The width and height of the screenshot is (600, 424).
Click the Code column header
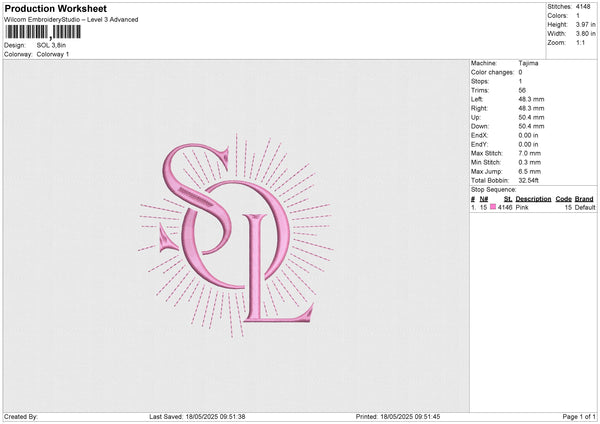pos(563,199)
